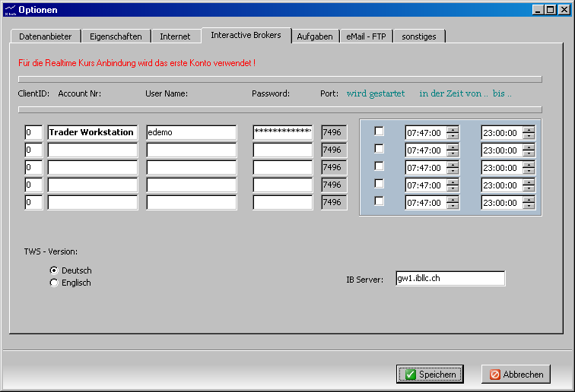Increase first row end time 23:00:00

pyautogui.click(x=529, y=130)
